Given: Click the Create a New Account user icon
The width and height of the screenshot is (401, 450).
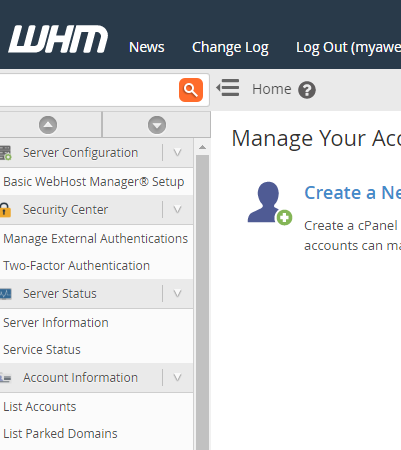Looking at the screenshot, I should (x=270, y=203).
